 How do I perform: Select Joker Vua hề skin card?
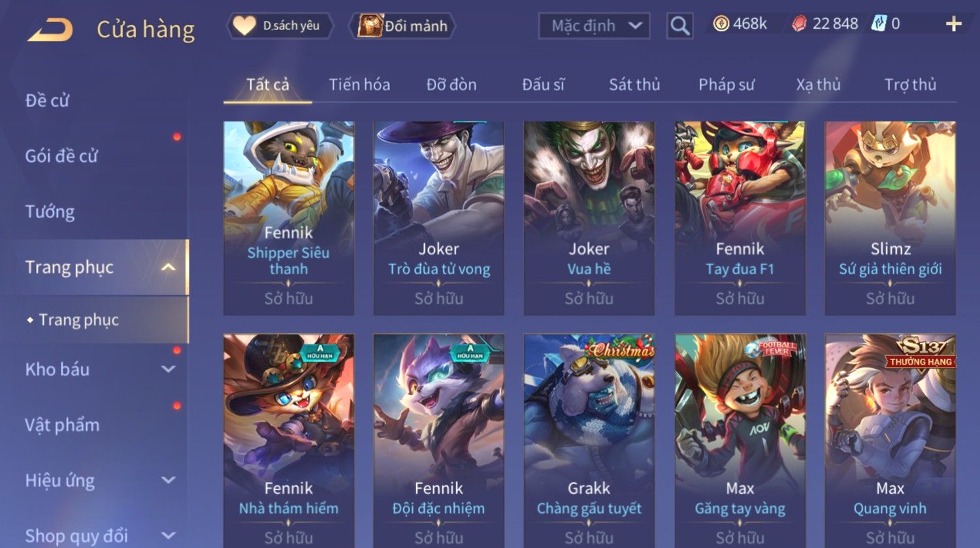point(589,218)
